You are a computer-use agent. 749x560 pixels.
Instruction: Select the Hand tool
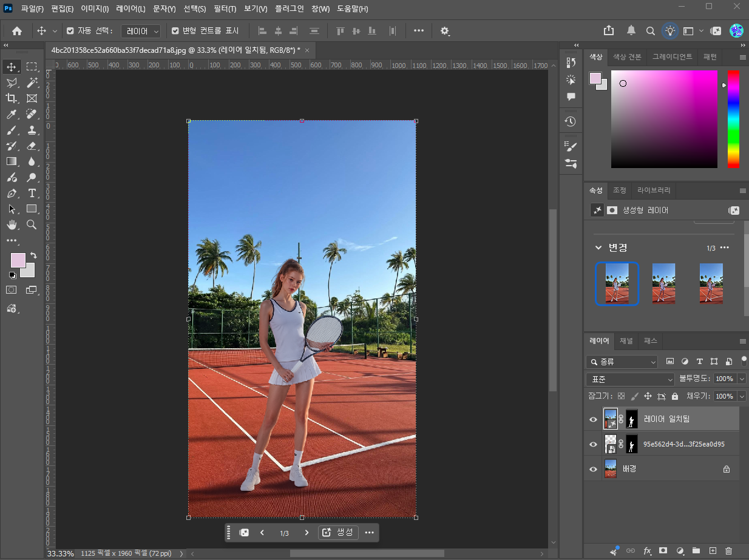pyautogui.click(x=12, y=224)
